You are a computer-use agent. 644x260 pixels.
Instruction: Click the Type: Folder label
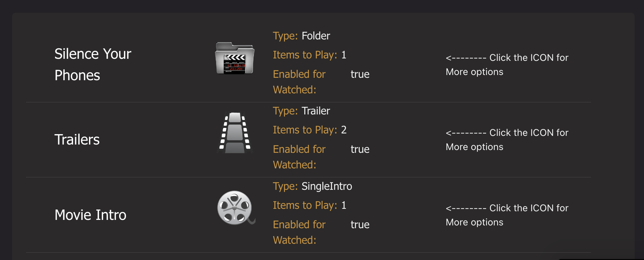click(301, 36)
